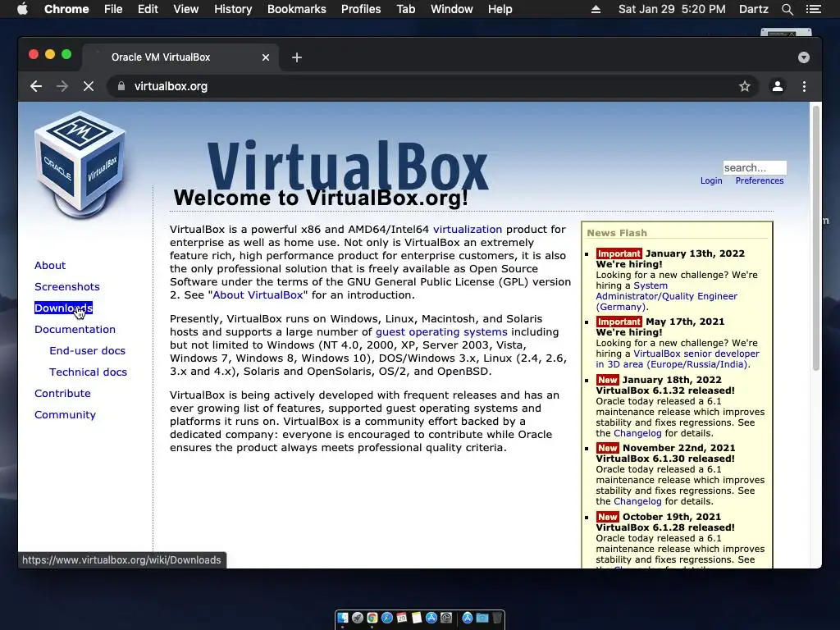Click the date and time in menu bar
Viewport: 840px width, 630px height.
tap(672, 9)
